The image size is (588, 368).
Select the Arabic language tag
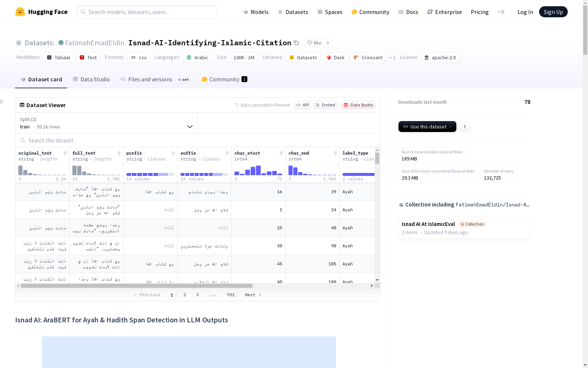(197, 57)
